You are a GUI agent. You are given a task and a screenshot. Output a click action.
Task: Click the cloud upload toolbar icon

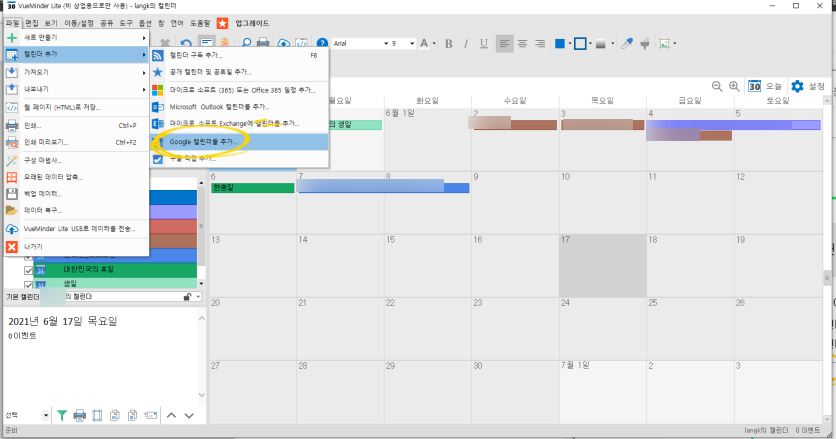pyautogui.click(x=284, y=43)
